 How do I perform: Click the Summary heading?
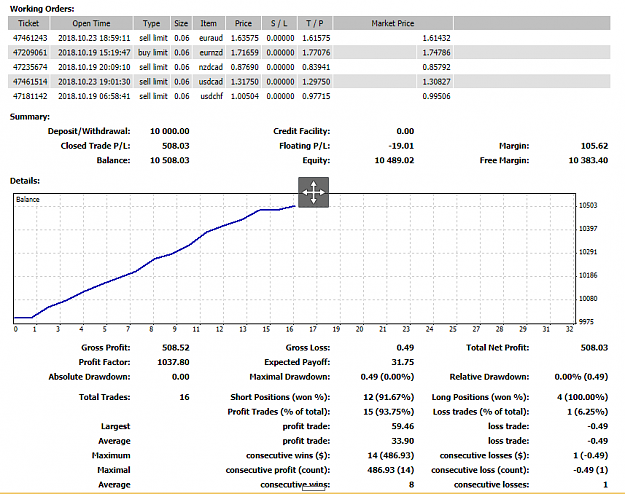29,117
